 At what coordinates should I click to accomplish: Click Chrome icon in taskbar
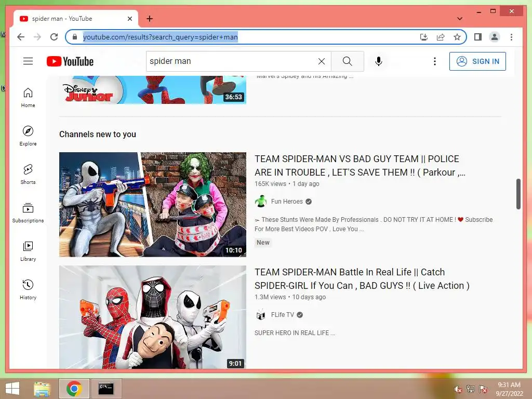click(x=74, y=389)
